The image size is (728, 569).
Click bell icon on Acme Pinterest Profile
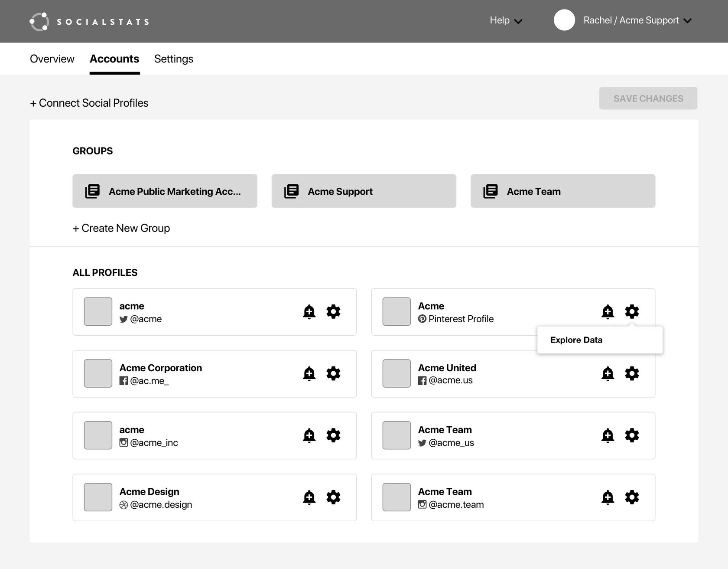tap(608, 311)
